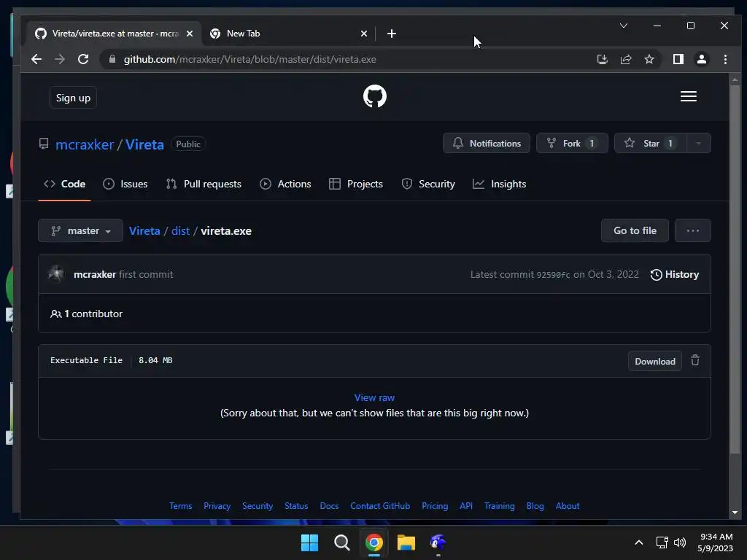
Task: Click the site lock icon in address bar
Action: (112, 59)
